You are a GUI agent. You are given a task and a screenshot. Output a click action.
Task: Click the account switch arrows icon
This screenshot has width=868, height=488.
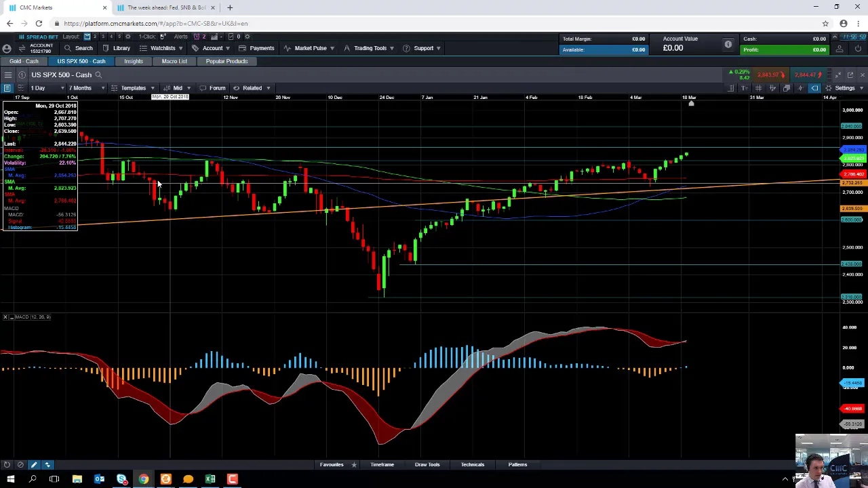click(x=22, y=48)
